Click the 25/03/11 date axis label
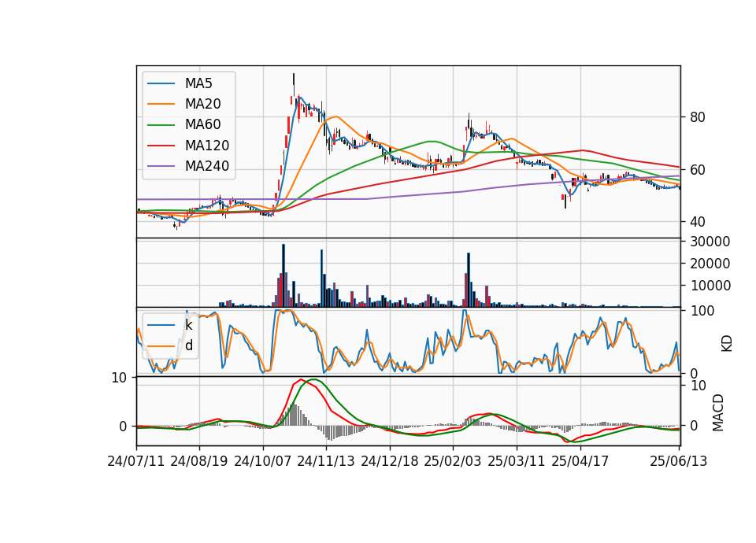This screenshot has height=543, width=756. 517,462
